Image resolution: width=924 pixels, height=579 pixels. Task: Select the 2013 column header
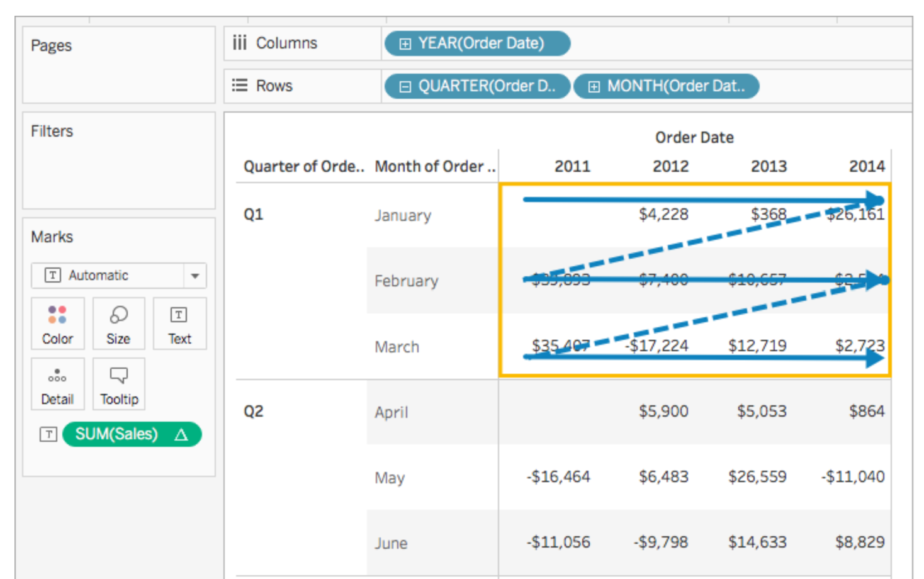coord(769,166)
